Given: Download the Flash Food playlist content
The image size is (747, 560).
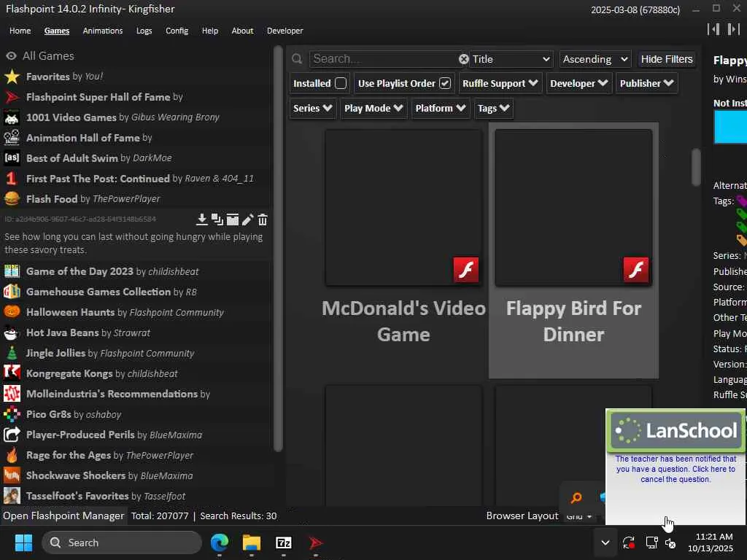Looking at the screenshot, I should click(x=201, y=219).
